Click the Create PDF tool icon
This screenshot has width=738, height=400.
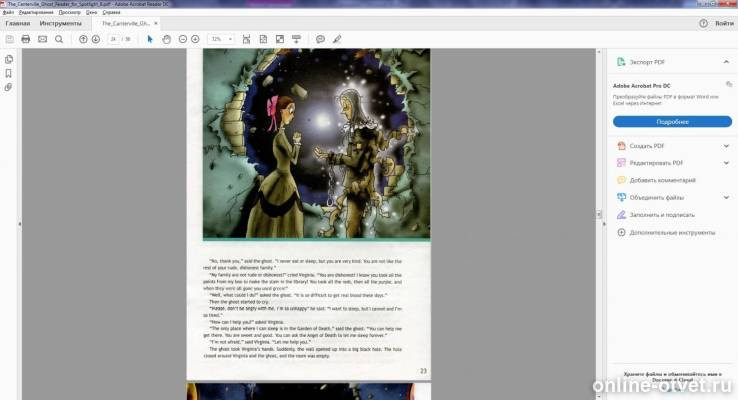[x=621, y=146]
